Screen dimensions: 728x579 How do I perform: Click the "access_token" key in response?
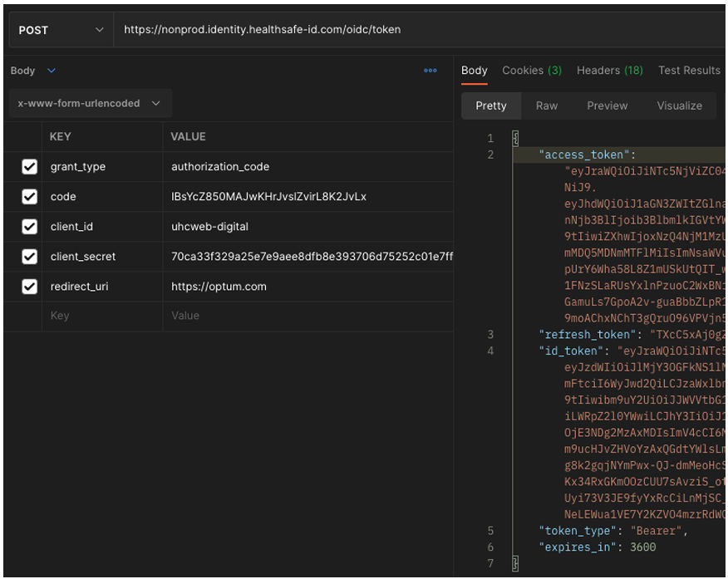[583, 155]
